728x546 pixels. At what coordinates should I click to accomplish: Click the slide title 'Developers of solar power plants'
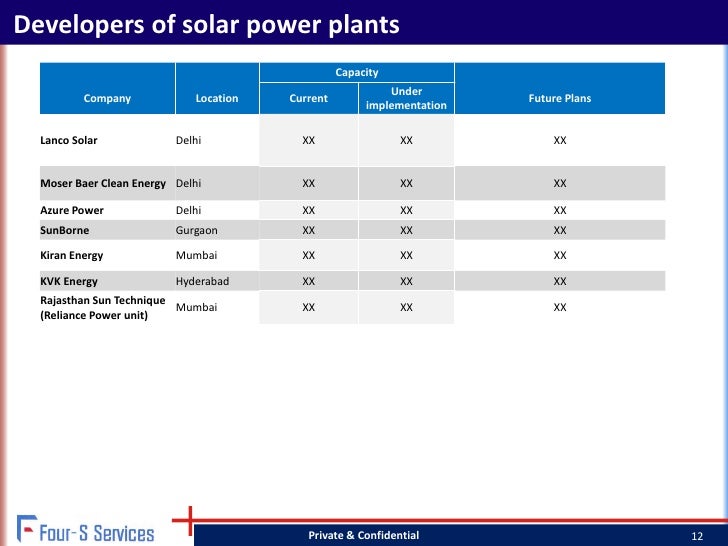coord(207,25)
